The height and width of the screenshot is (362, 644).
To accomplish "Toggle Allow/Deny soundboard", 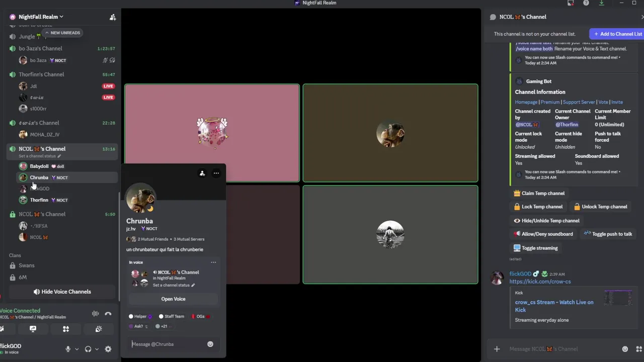I will click(x=543, y=234).
